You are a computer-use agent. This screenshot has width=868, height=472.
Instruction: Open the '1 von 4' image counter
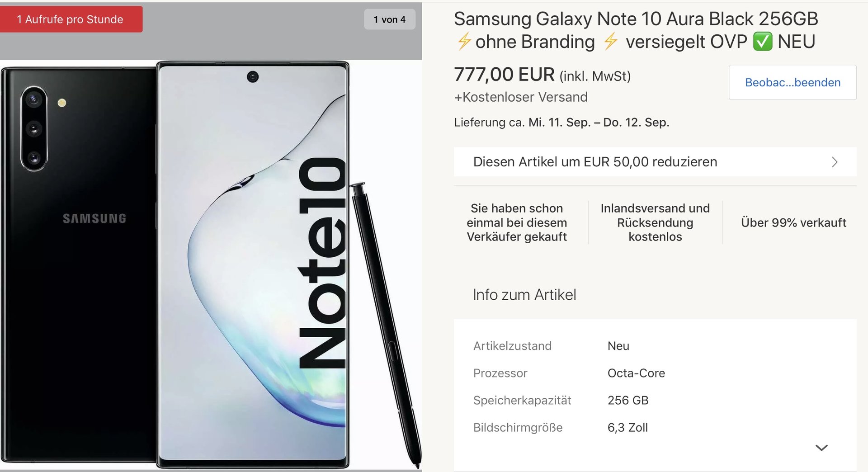coord(389,19)
